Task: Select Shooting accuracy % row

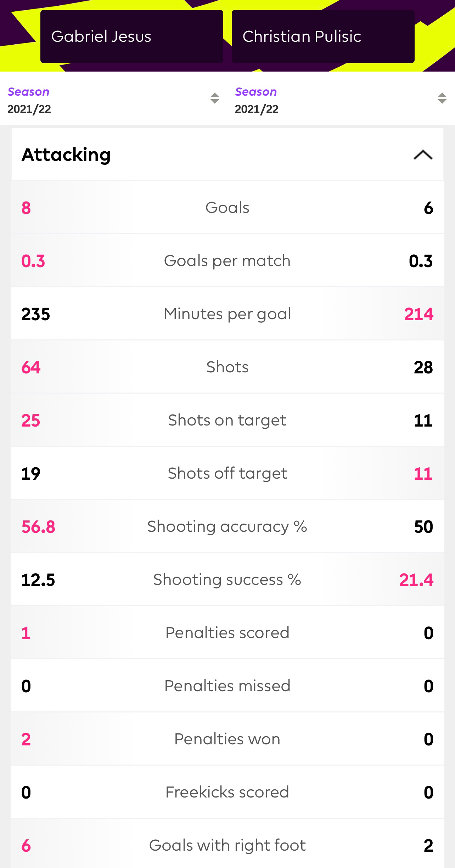Action: [227, 526]
